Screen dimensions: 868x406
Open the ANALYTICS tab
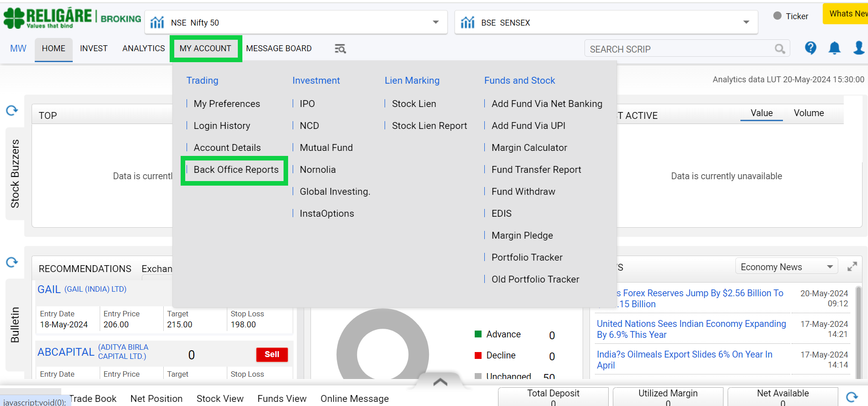tap(144, 48)
